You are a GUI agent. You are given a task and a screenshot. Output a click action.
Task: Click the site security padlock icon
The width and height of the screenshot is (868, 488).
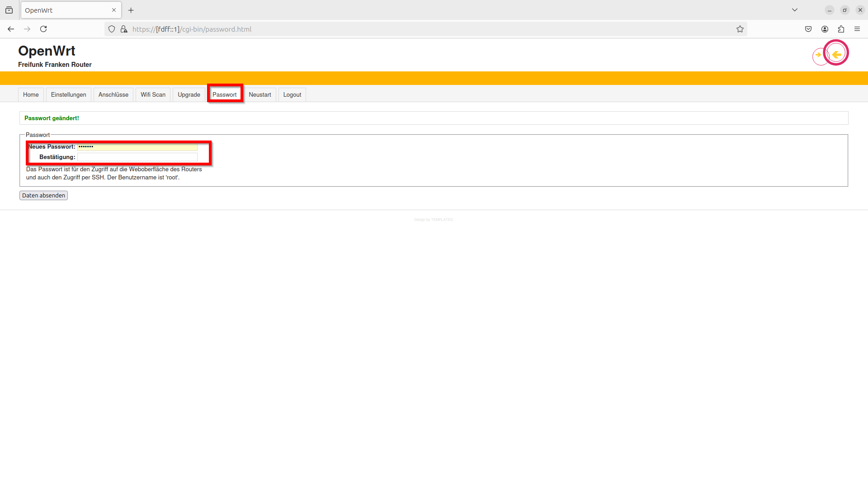(x=124, y=29)
